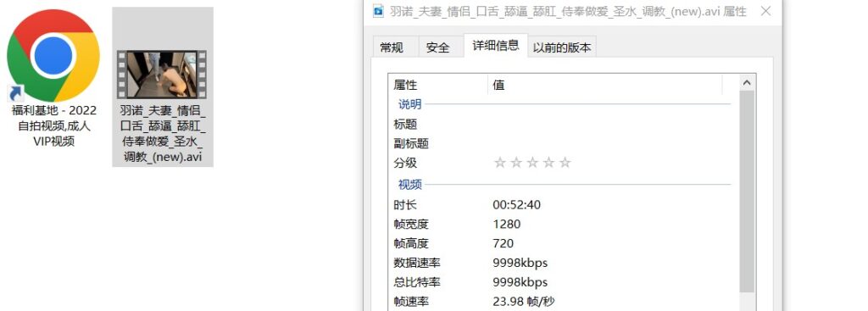Click the 数据速率 value 9998kbps

coord(520,263)
